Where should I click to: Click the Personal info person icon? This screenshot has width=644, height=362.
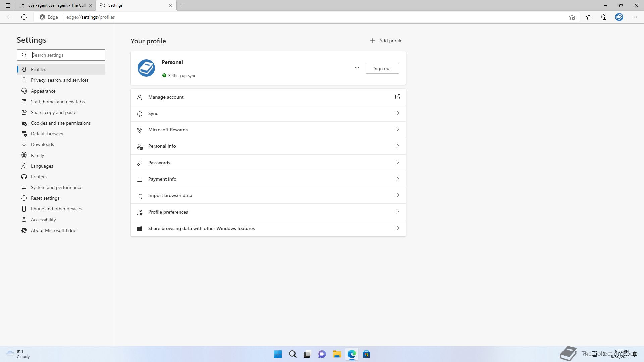point(140,146)
